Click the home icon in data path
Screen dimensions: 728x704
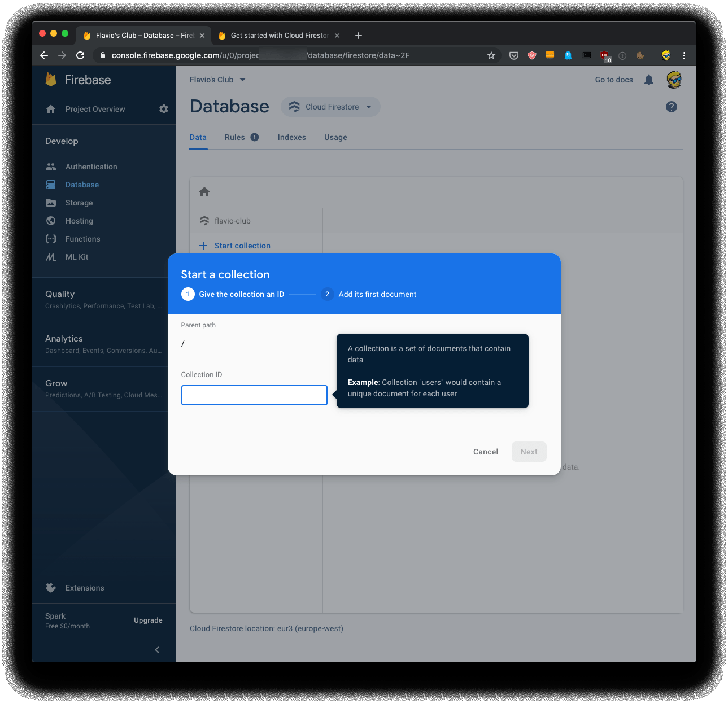click(204, 192)
